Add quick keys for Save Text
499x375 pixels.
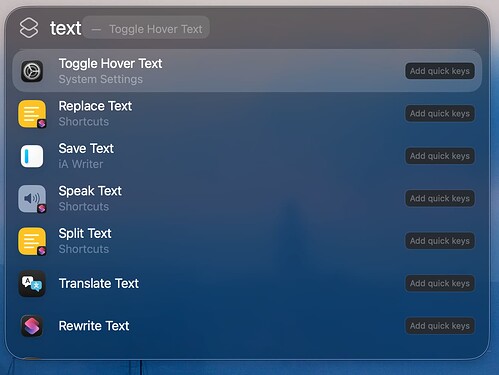point(440,156)
